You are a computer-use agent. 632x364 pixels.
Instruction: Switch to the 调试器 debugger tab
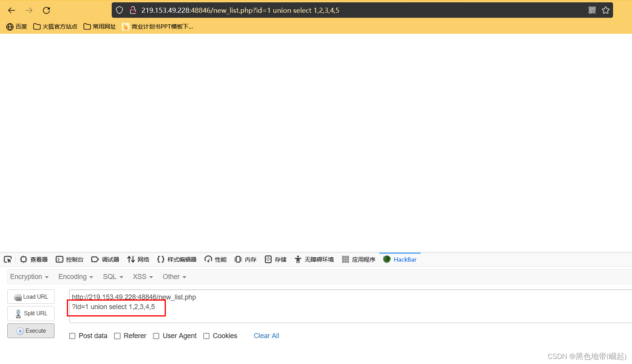pyautogui.click(x=105, y=259)
